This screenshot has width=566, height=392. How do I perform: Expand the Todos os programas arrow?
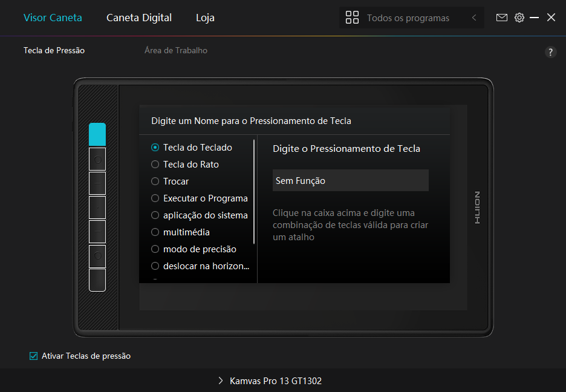[x=474, y=18]
